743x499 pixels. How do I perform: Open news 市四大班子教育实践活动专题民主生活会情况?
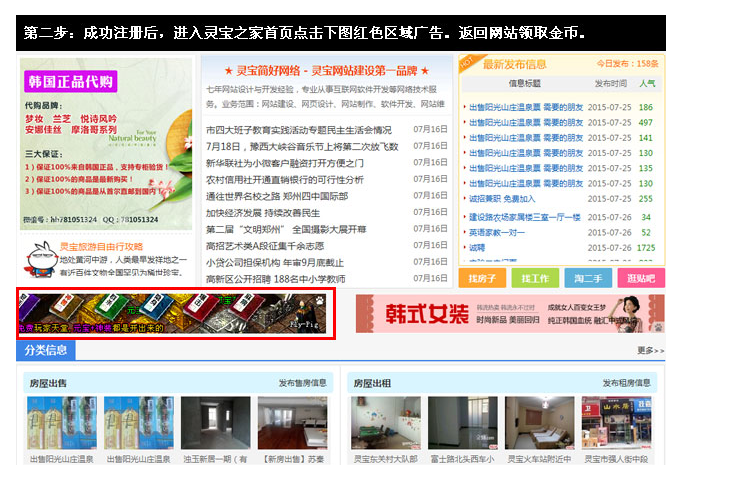point(299,129)
